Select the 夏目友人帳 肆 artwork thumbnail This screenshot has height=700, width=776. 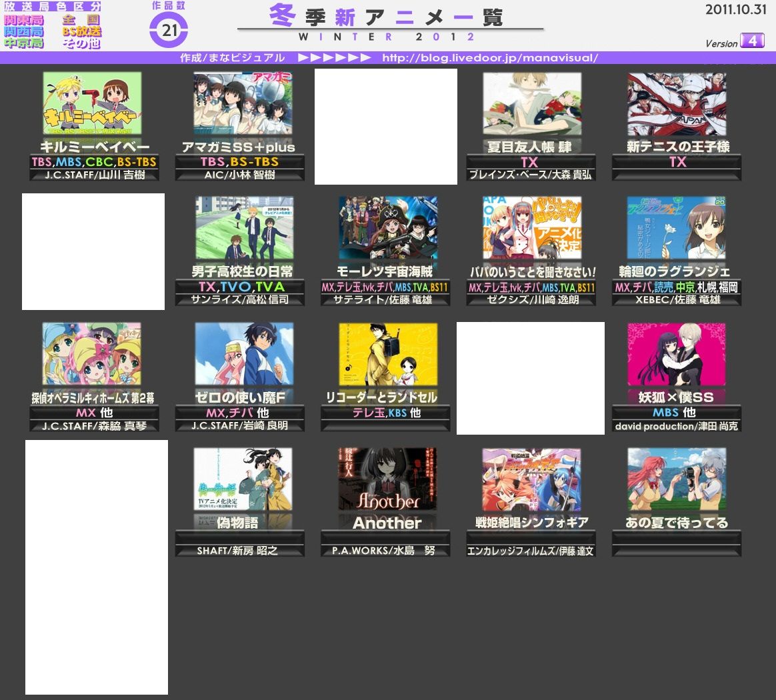(x=532, y=104)
